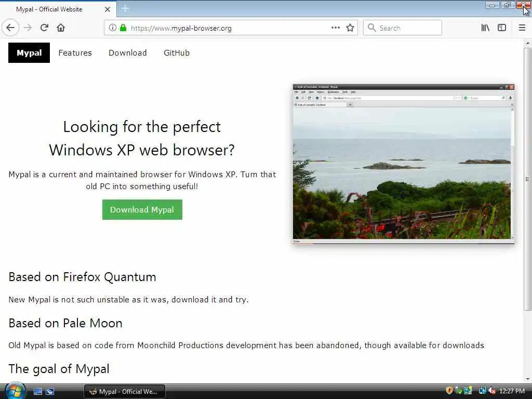The height and width of the screenshot is (399, 532).
Task: Click the green Download Mypal button
Action: pyautogui.click(x=142, y=210)
